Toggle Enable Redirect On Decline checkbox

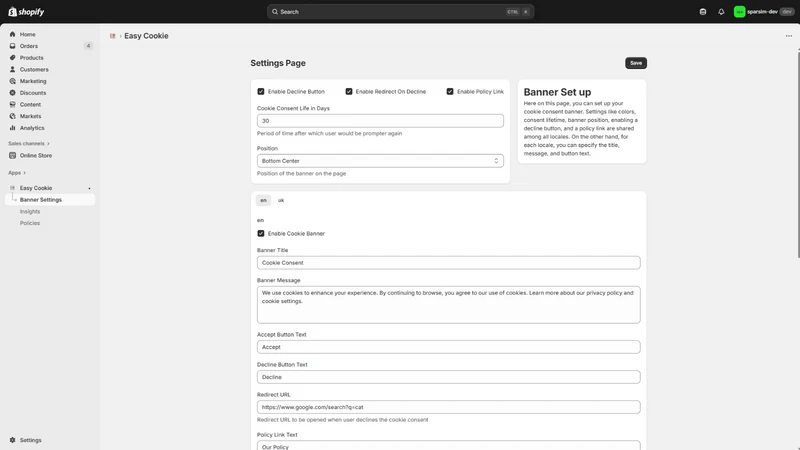pos(349,91)
